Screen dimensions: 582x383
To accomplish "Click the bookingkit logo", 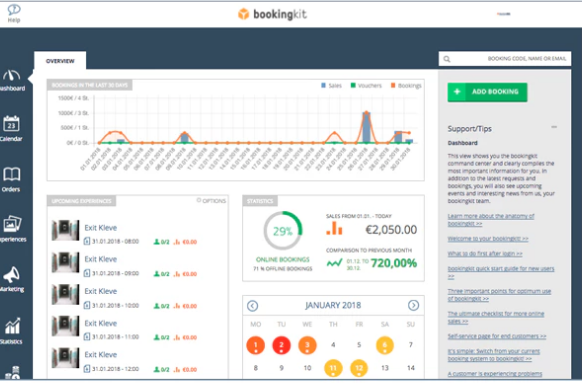I will pyautogui.click(x=272, y=14).
